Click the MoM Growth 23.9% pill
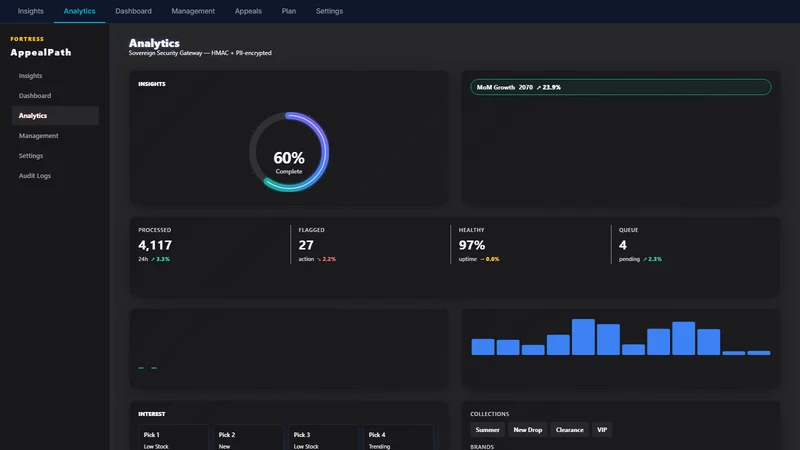Viewport: 800px width, 450px height. click(620, 87)
